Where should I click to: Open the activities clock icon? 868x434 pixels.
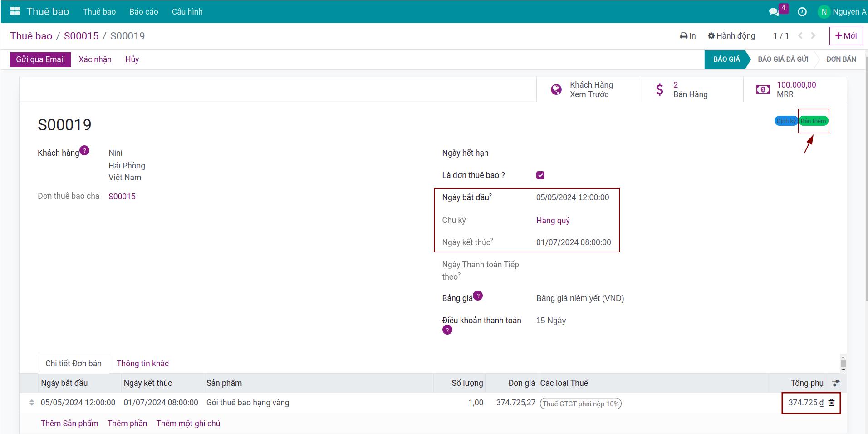pyautogui.click(x=802, y=12)
